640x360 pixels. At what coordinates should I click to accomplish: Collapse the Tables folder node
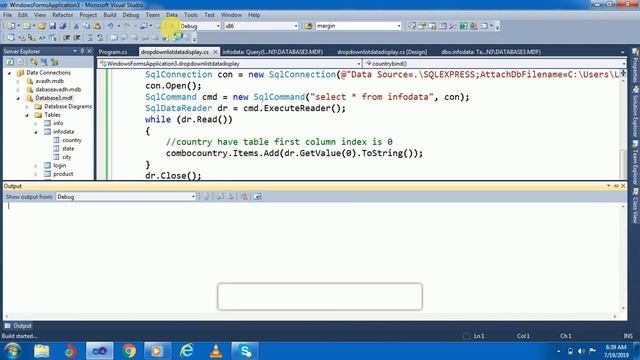(x=27, y=115)
